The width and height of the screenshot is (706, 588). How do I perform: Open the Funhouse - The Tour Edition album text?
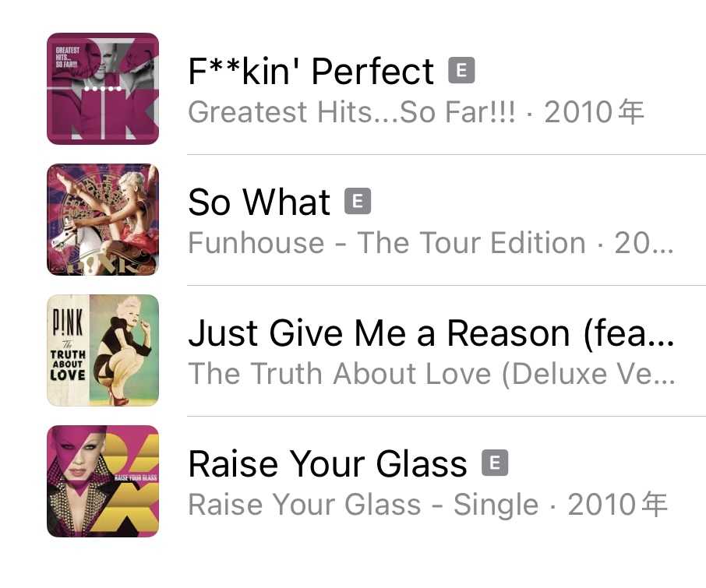387,244
